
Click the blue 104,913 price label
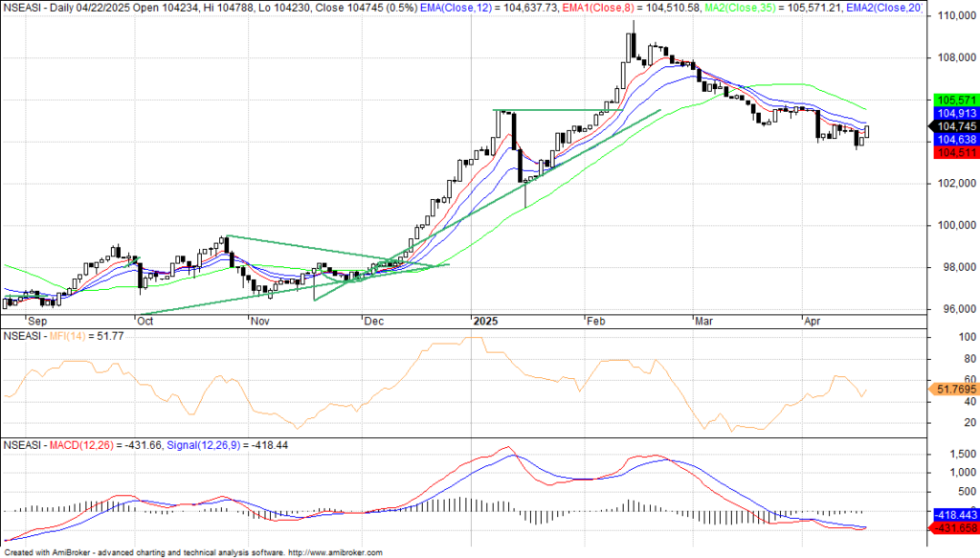pos(954,113)
